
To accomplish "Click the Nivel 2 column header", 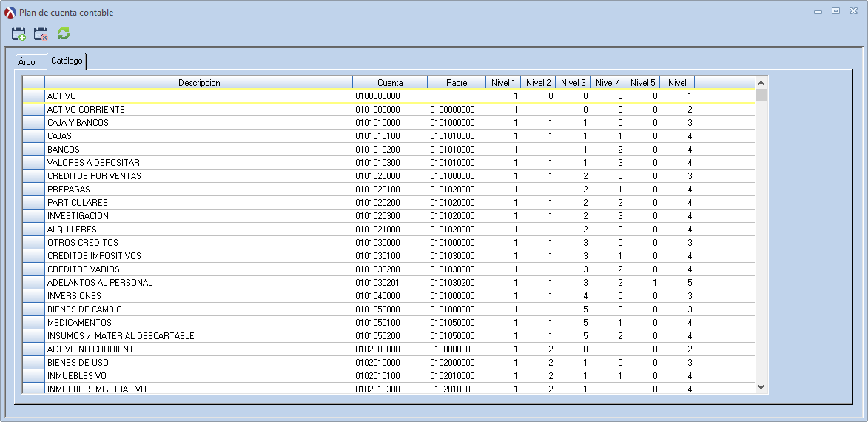I will coord(538,82).
